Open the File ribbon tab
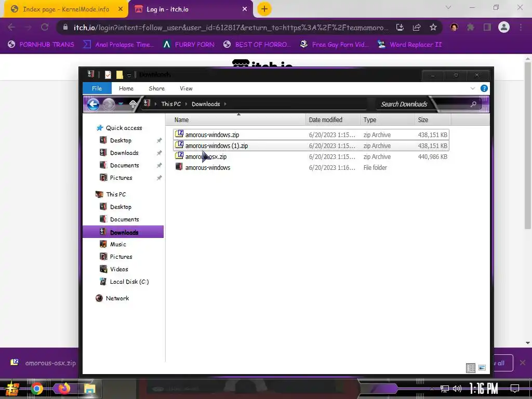Viewport: 532px width, 399px height. point(97,88)
